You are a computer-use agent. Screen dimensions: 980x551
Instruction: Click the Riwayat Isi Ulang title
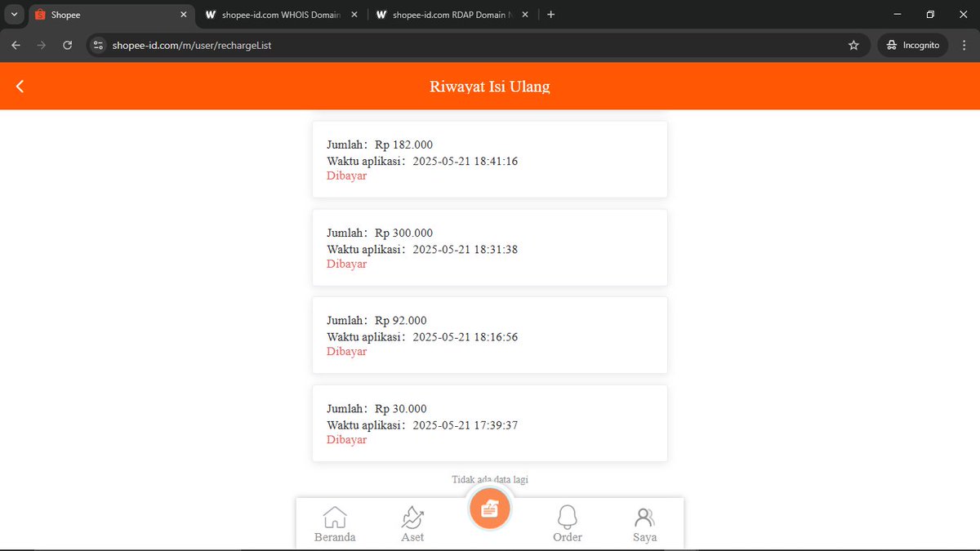click(490, 87)
